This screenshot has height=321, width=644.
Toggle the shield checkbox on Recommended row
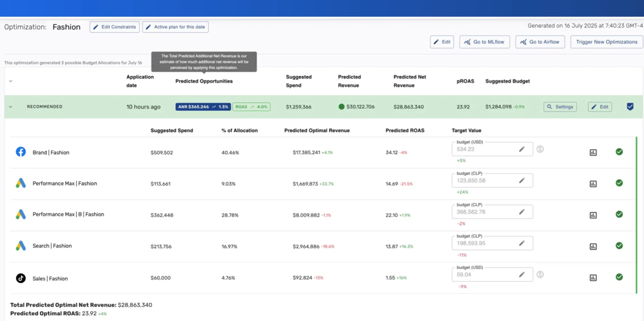pos(630,107)
